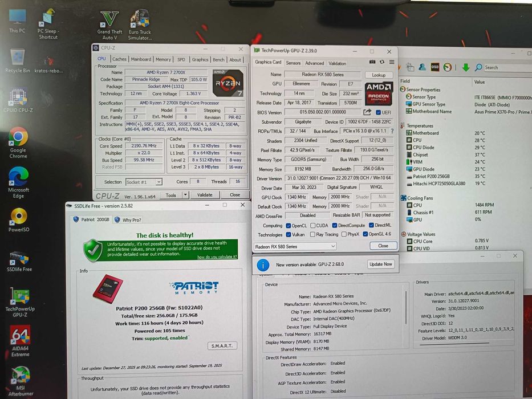This screenshot has width=532, height=399.
Task: Click the magnifier search icon in AIDA64
Action: click(x=478, y=67)
